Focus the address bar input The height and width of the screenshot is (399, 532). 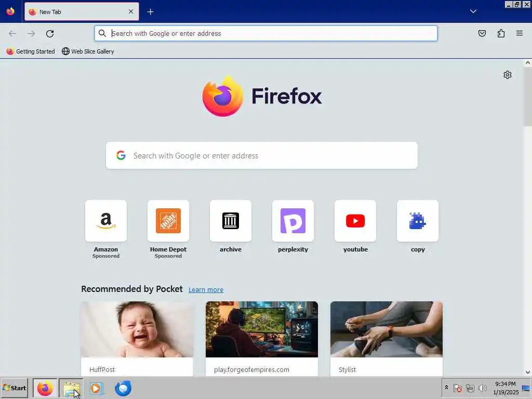pyautogui.click(x=265, y=33)
